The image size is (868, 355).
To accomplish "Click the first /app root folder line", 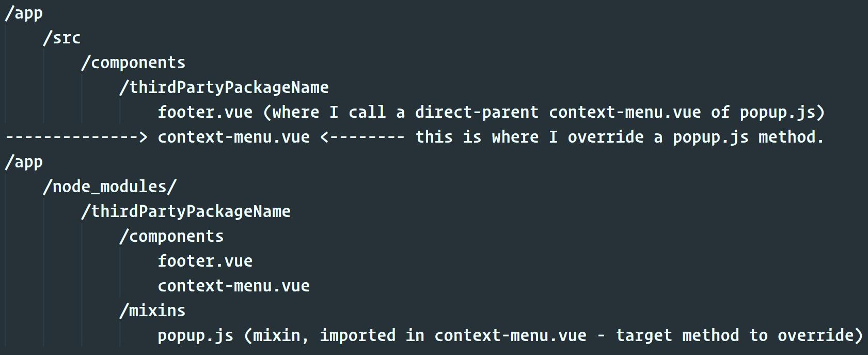I will tap(24, 13).
